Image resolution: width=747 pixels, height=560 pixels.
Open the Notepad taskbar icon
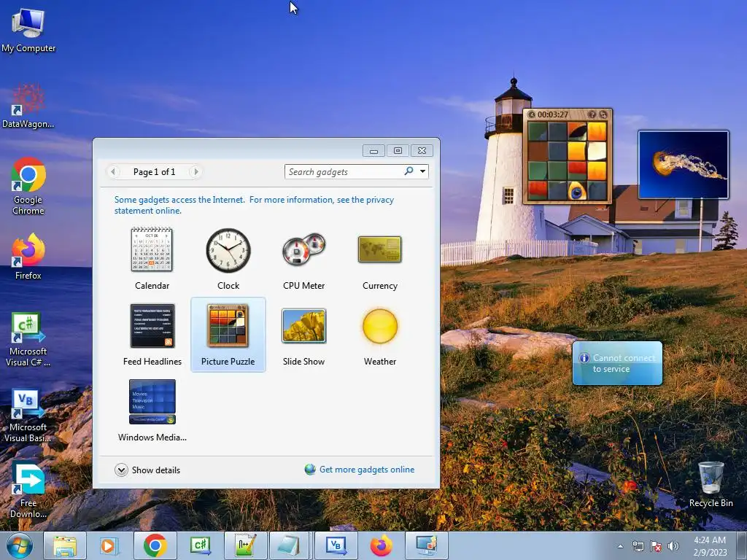coord(290,545)
